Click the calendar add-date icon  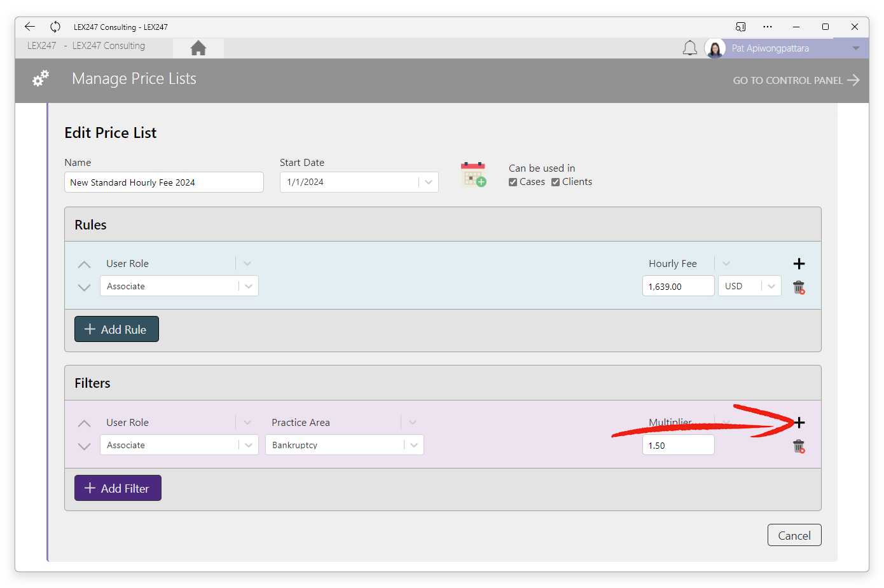pos(473,174)
